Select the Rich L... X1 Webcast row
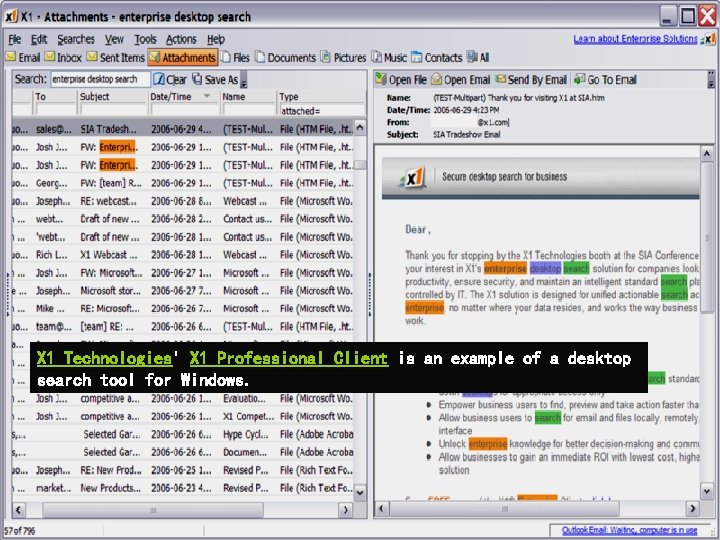Image resolution: width=720 pixels, height=540 pixels. point(183,254)
